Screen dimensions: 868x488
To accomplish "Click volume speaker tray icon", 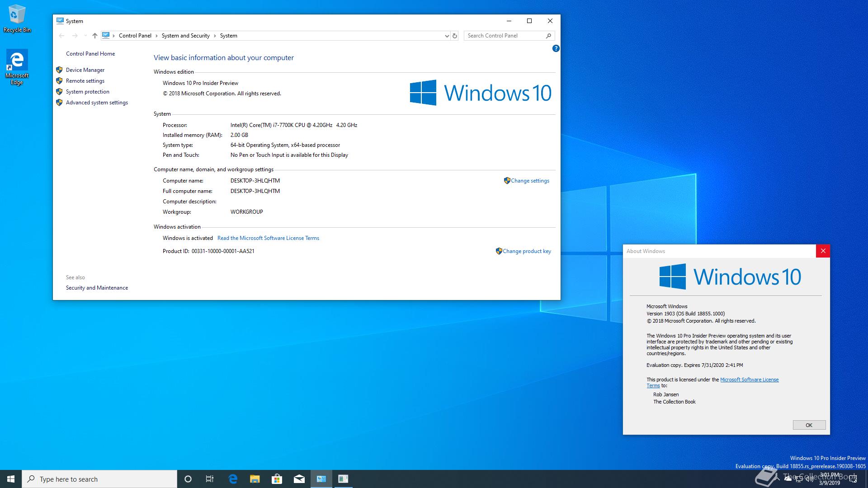I will [810, 479].
